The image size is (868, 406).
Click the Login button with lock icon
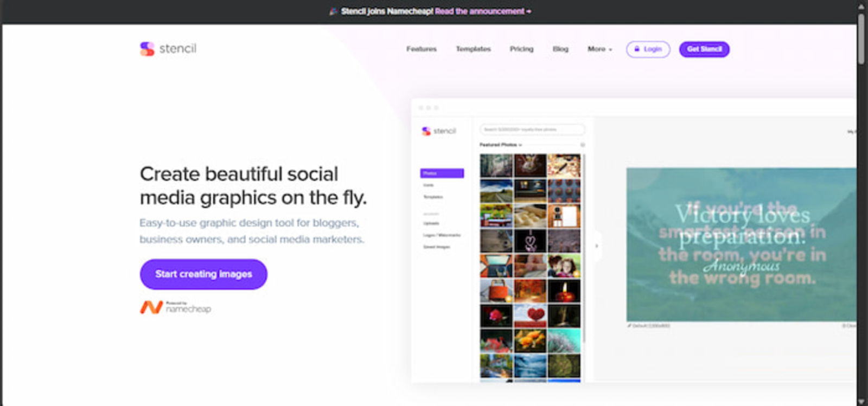coord(648,49)
